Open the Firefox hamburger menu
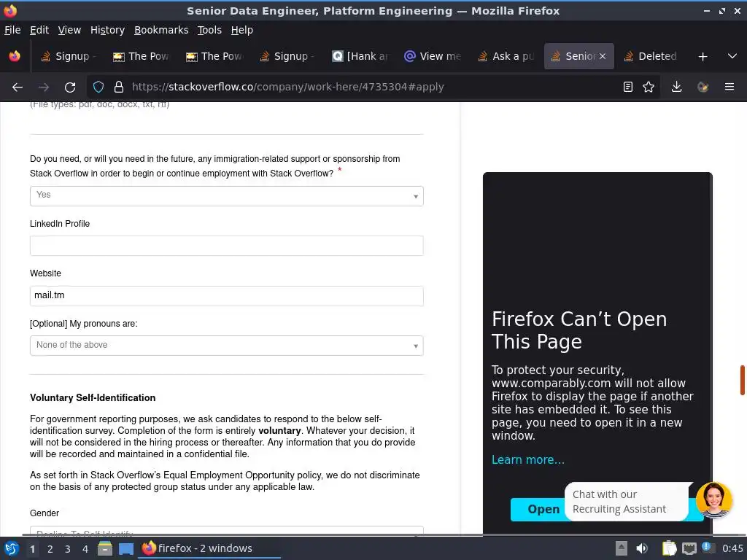Screen dimensions: 747x560 pyautogui.click(x=729, y=87)
